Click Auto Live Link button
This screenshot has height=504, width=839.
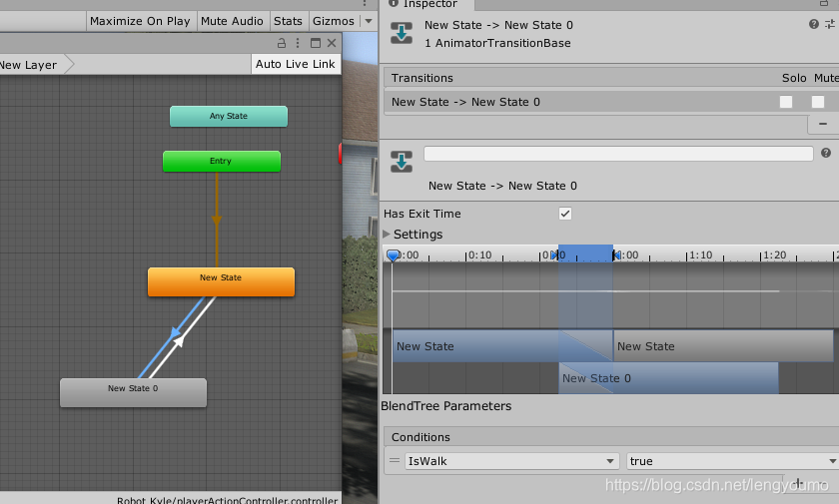296,64
